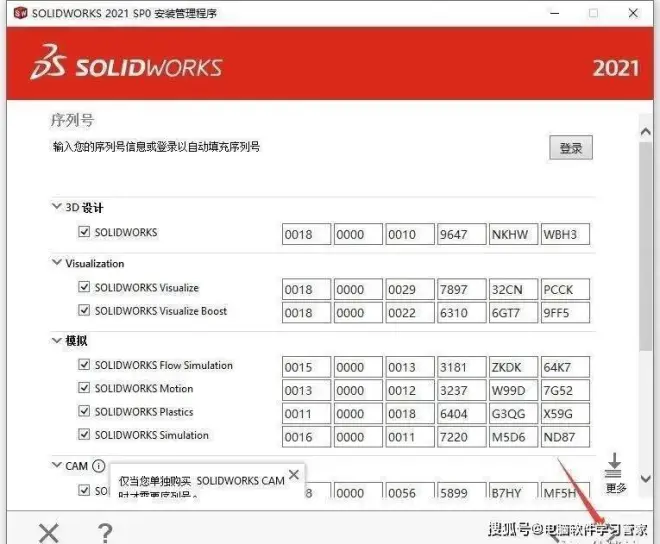
Task: Click scrollbar up arrow
Action: click(x=645, y=132)
